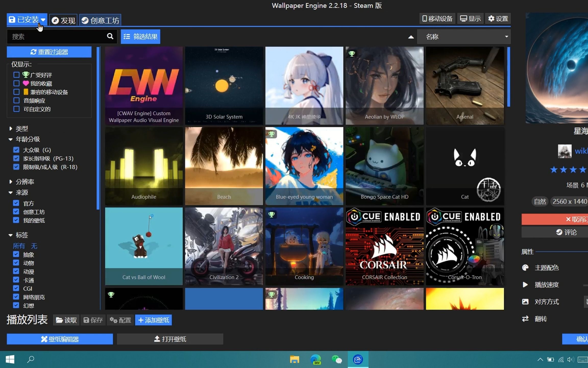Uncheck 大众级 (G) rating
588x368 pixels.
coord(16,150)
